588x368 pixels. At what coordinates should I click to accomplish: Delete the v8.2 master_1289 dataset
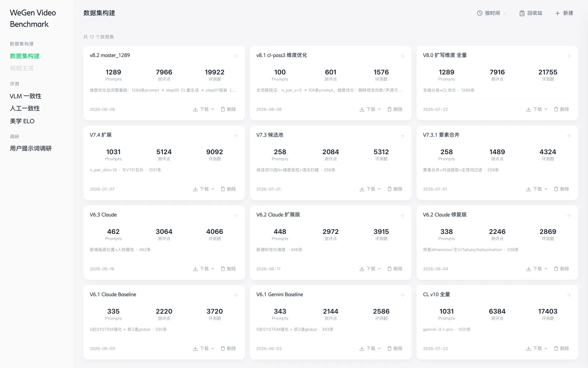tap(228, 109)
